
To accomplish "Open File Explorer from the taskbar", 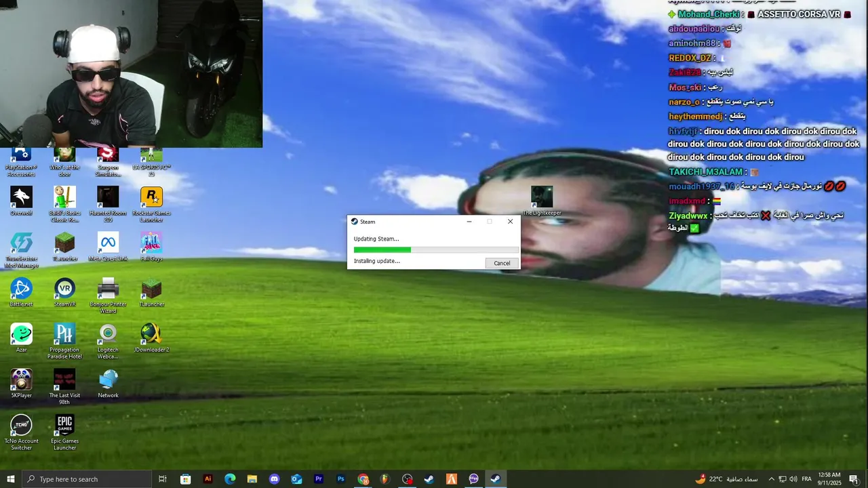I will 252,479.
